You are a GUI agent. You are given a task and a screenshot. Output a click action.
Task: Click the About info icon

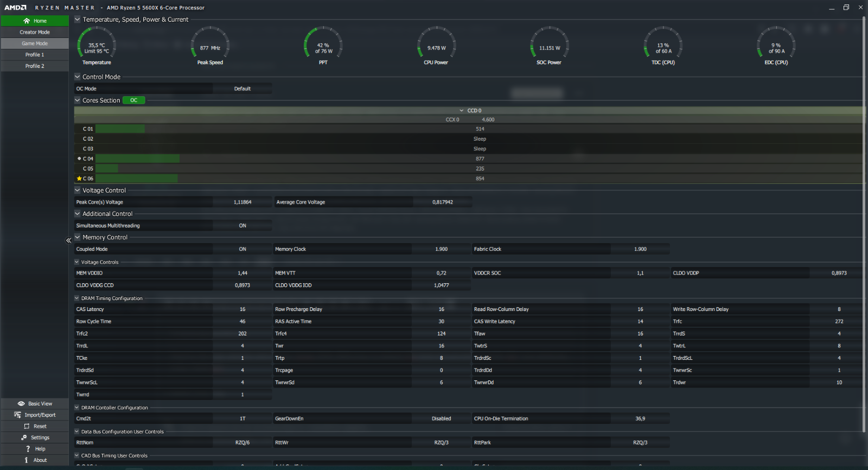pyautogui.click(x=26, y=460)
